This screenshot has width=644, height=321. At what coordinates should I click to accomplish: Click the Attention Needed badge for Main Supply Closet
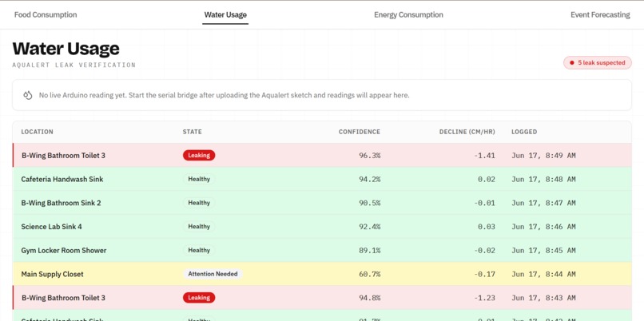213,274
